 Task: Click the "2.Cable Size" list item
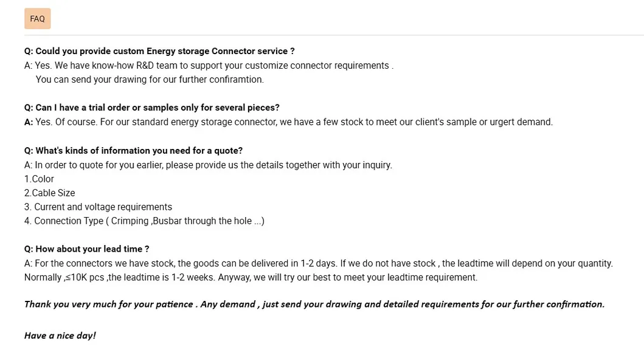point(49,193)
